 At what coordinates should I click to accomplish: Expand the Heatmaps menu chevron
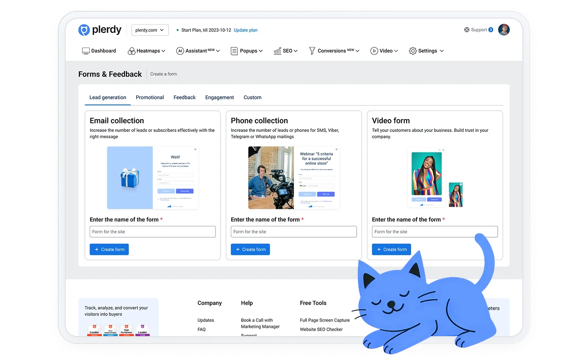point(163,51)
